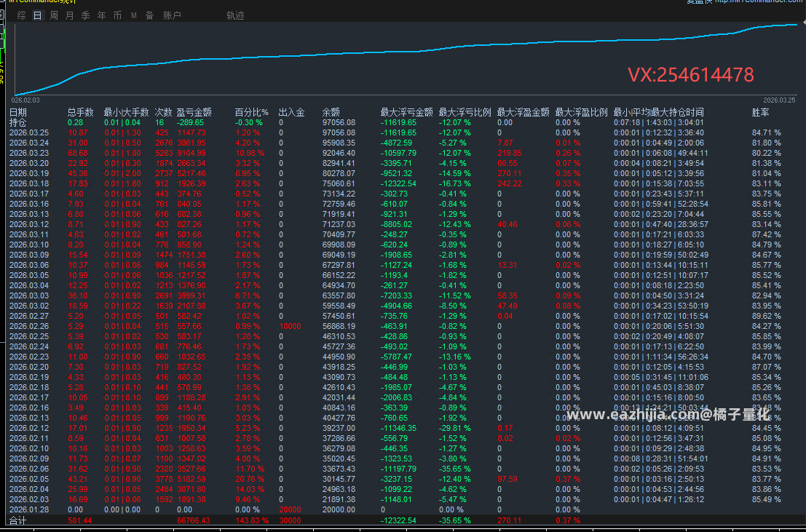Select the 2026.03.24 date row
Image resolution: width=806 pixels, height=532 pixels.
coord(29,143)
